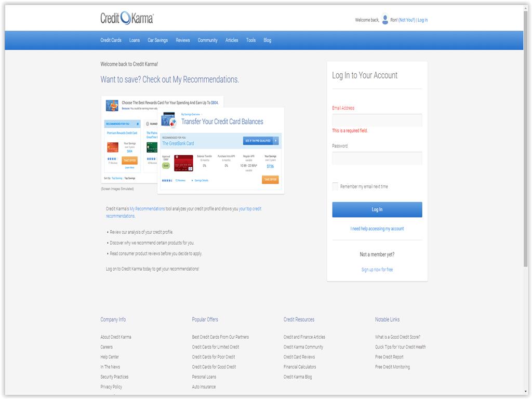
Task: Click the user avatar icon beside Ron
Action: click(x=385, y=20)
